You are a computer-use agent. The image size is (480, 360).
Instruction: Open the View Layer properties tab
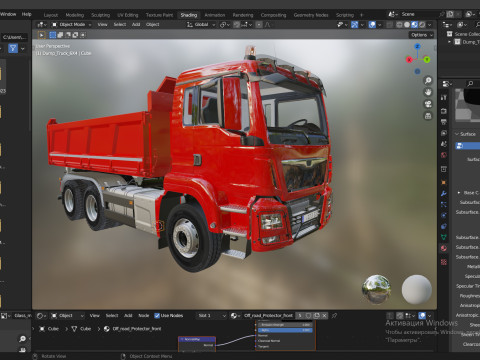point(444,133)
